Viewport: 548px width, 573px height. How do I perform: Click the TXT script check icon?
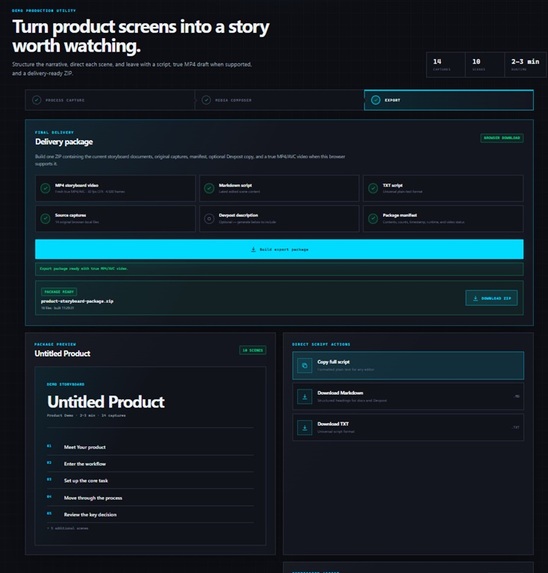373,188
